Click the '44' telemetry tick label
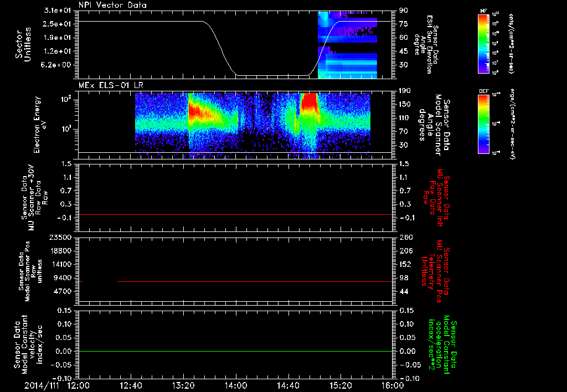Viewport: 567px width, 392px height. pos(404,291)
